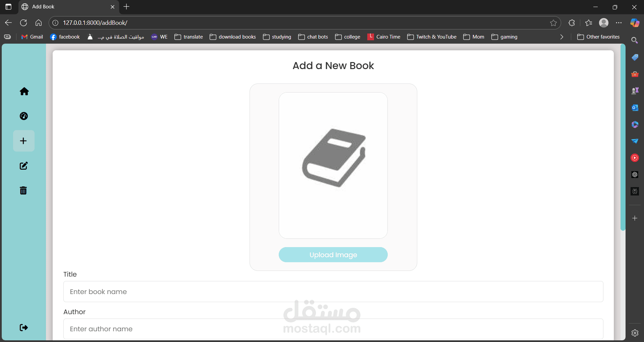Reload the page with Refresh icon
This screenshot has height=342, width=644.
coord(23,23)
